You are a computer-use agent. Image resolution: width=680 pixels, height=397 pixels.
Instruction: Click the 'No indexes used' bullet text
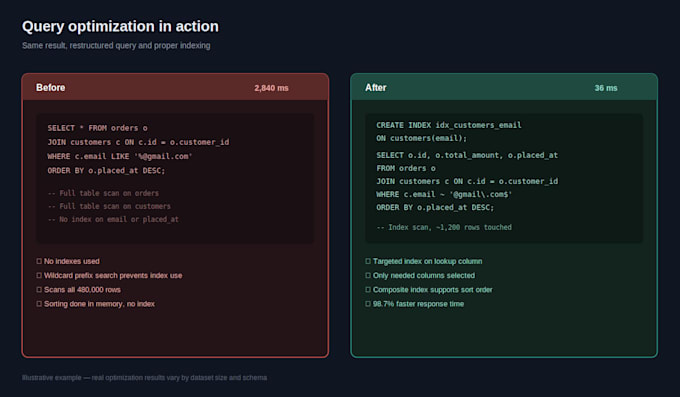point(72,261)
